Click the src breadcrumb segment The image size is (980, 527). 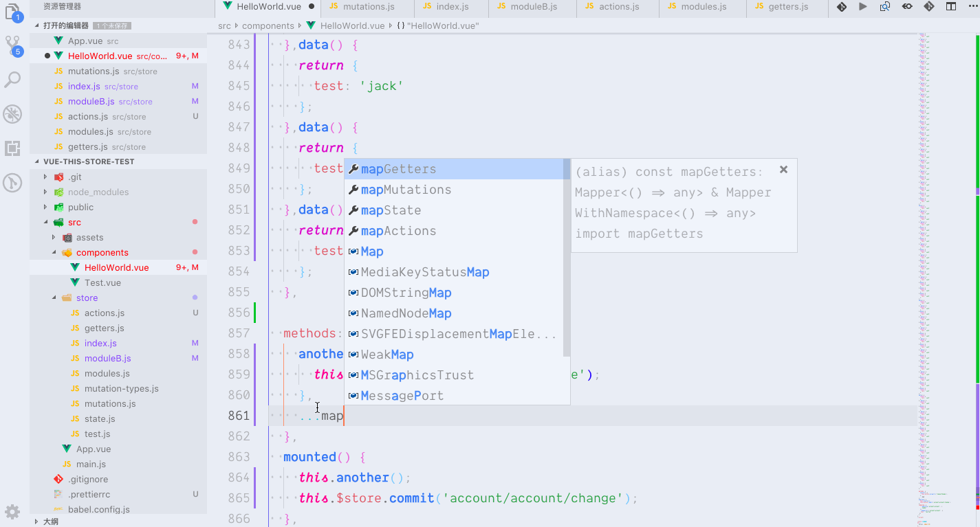[224, 25]
